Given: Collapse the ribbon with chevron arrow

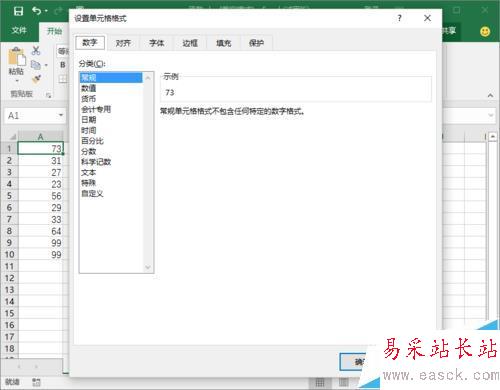Looking at the screenshot, I should 490,95.
